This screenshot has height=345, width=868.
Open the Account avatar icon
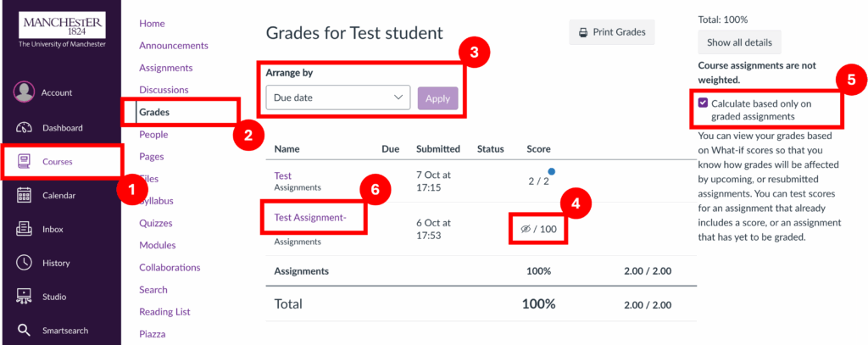coord(24,92)
